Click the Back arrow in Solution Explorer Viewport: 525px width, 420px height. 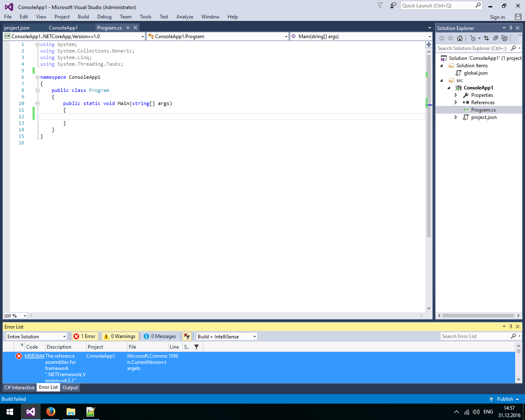442,38
